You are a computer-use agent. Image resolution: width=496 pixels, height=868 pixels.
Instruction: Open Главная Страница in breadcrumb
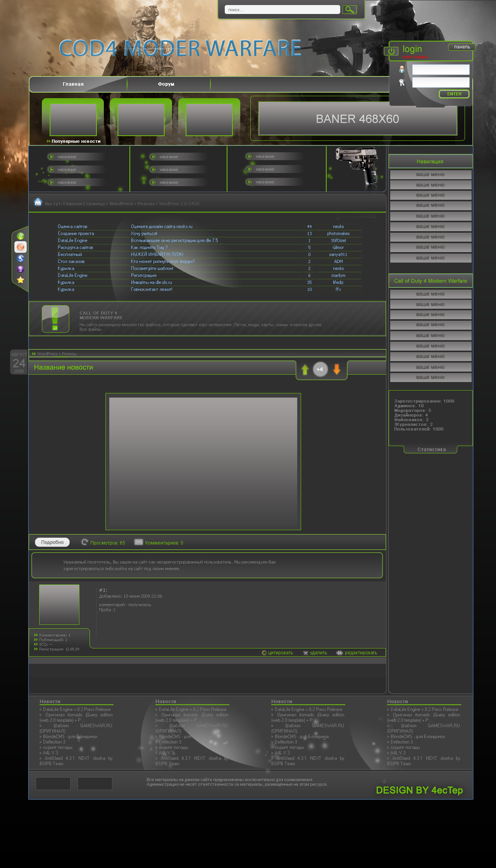click(x=84, y=204)
